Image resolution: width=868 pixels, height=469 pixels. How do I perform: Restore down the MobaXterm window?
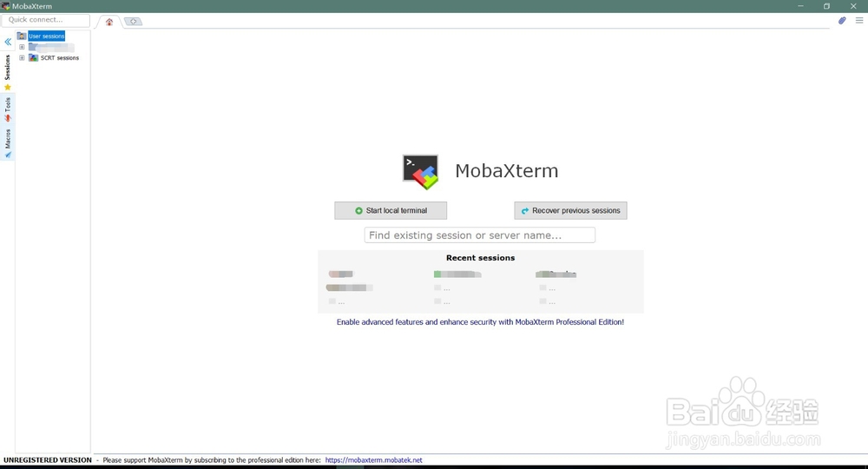pyautogui.click(x=826, y=6)
